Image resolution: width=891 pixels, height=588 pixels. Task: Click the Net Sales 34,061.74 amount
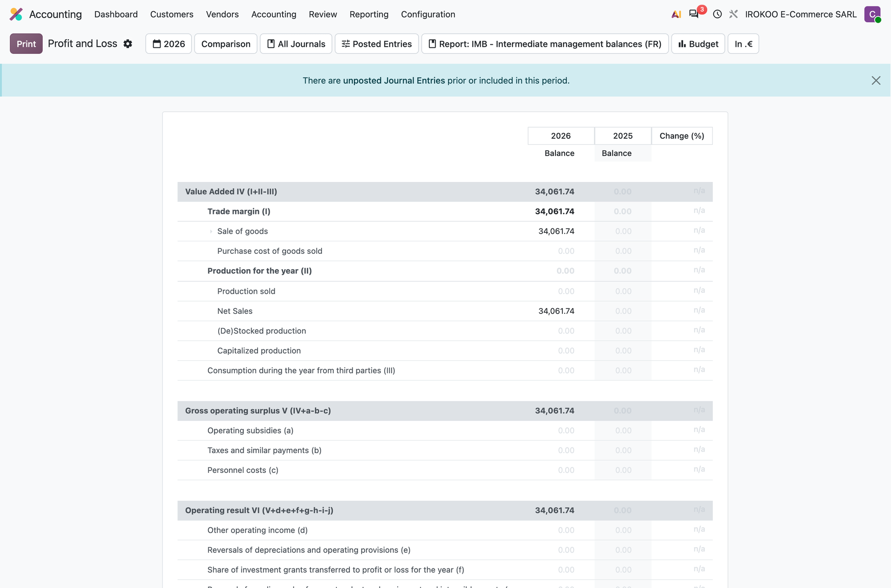pyautogui.click(x=556, y=311)
